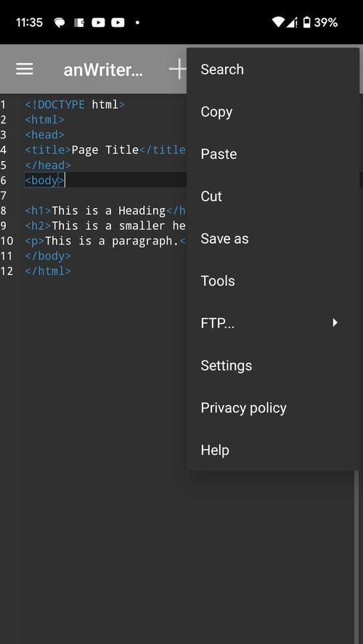The image size is (363, 644).
Task: Open Help from the menu
Action: 273,450
